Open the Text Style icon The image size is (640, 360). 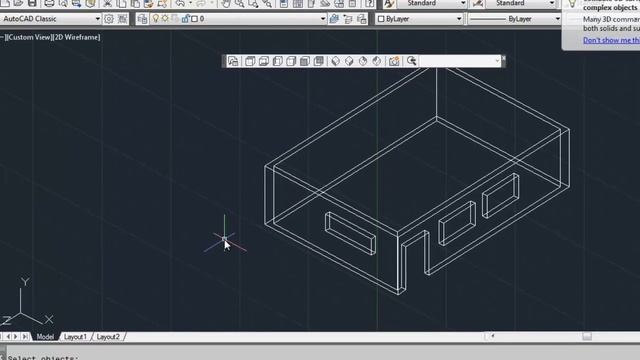(x=389, y=3)
